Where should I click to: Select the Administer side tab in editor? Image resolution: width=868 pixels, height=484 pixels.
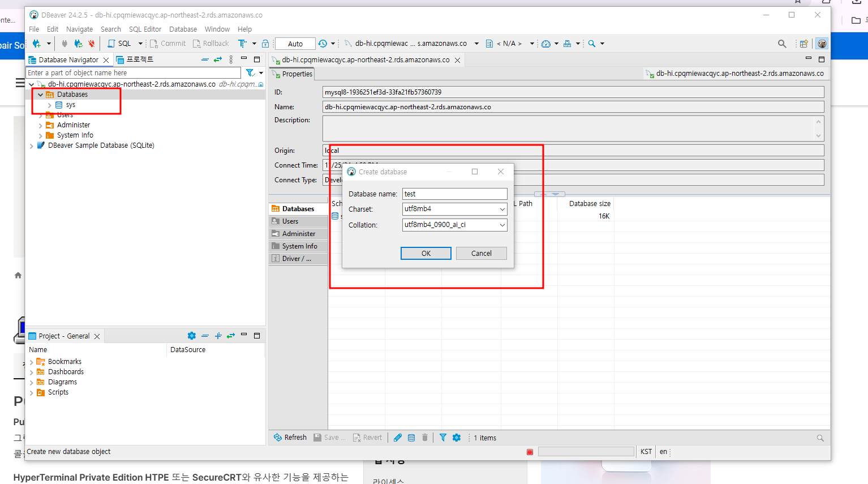[298, 234]
